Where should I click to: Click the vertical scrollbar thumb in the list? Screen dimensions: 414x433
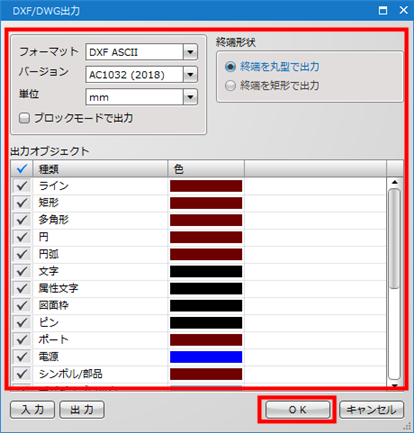pos(395,239)
